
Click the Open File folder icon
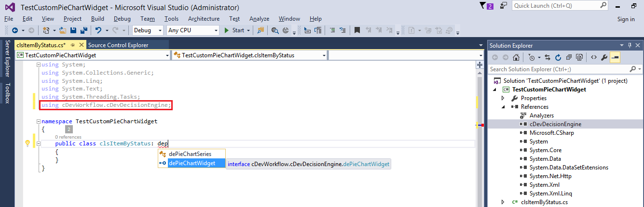[63, 30]
